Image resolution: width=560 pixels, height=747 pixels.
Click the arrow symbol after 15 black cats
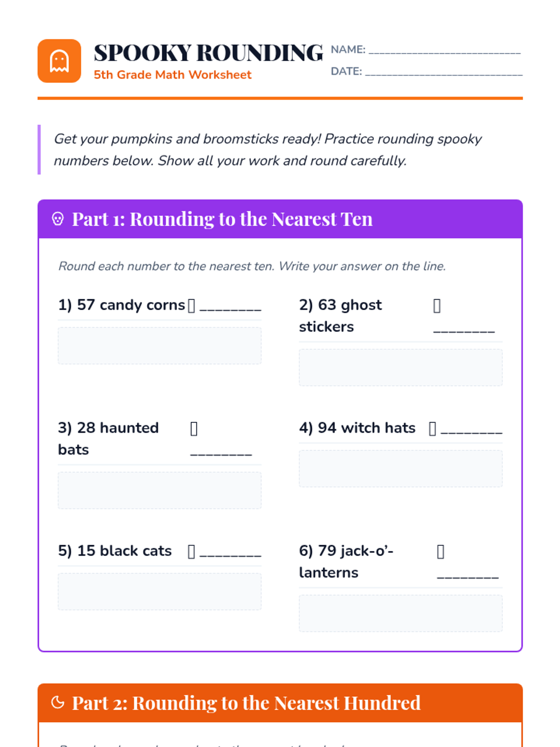click(x=191, y=551)
